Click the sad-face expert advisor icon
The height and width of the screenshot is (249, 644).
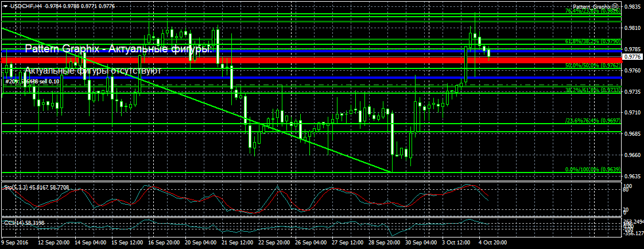click(615, 6)
